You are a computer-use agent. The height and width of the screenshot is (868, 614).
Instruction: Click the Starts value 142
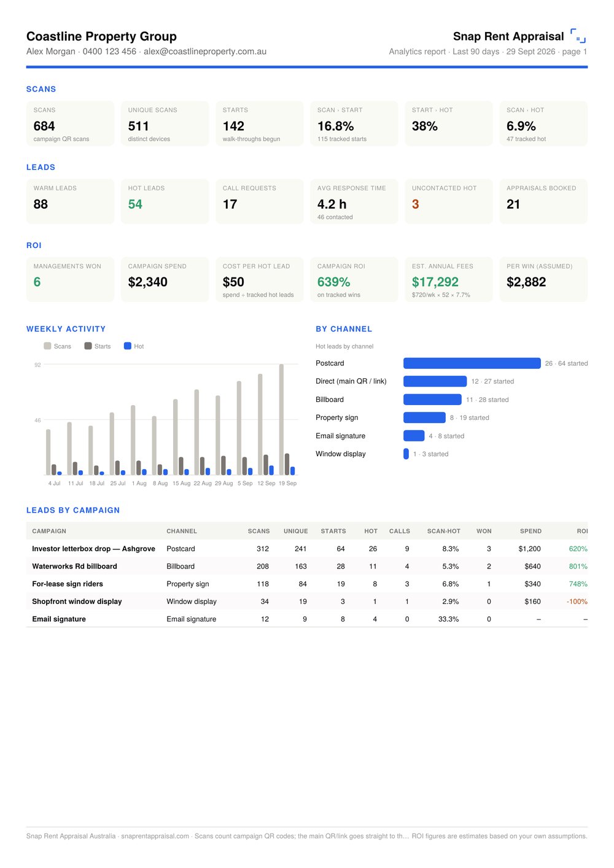pyautogui.click(x=233, y=126)
